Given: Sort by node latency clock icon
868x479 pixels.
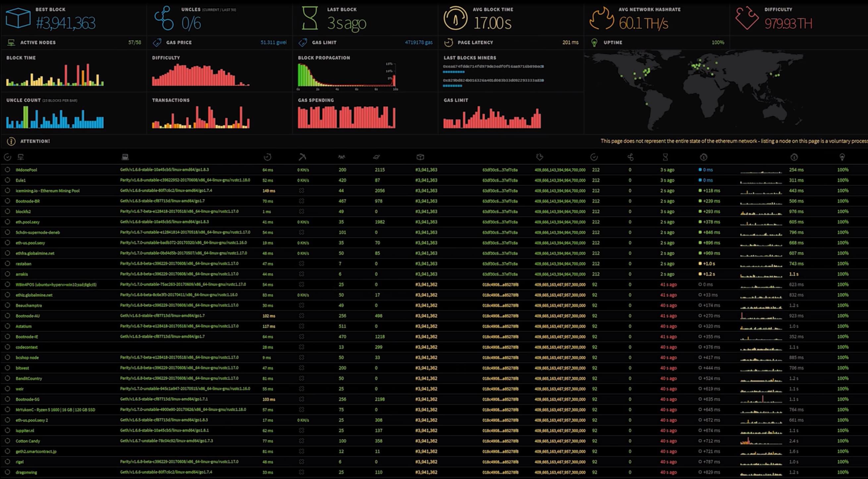Looking at the screenshot, I should click(267, 157).
